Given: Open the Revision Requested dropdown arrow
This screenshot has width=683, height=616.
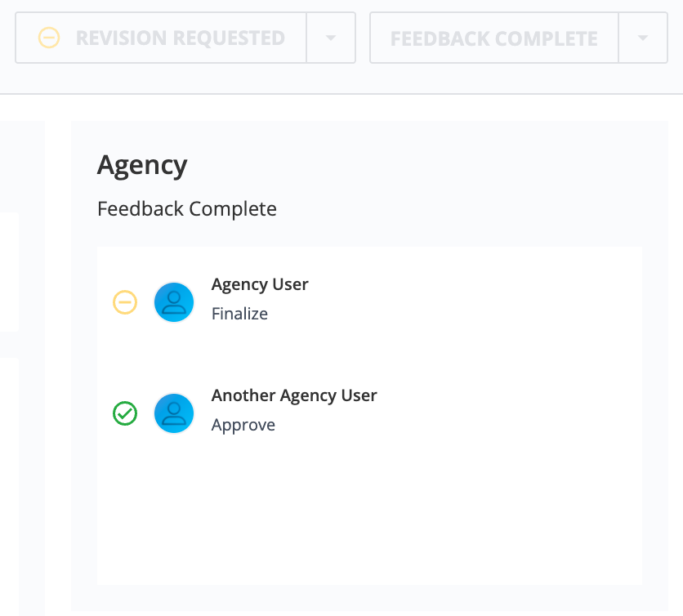Looking at the screenshot, I should pyautogui.click(x=331, y=38).
